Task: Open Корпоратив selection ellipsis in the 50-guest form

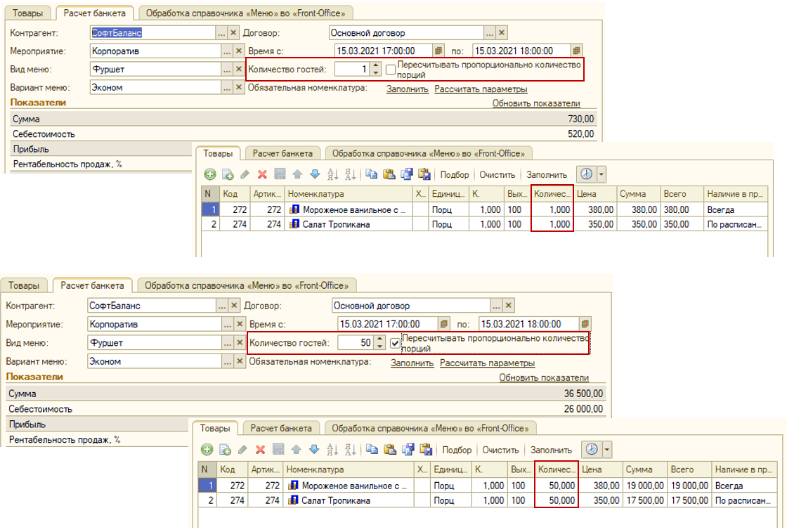Action: [228, 324]
